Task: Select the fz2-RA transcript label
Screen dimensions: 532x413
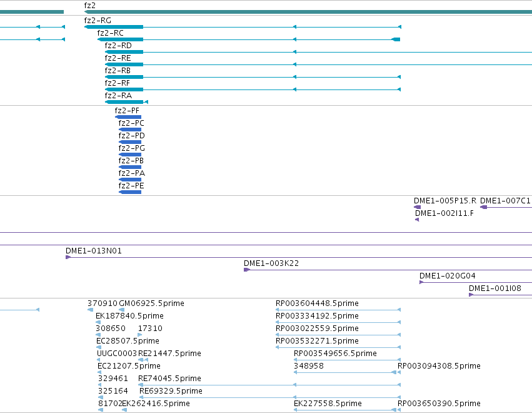Action: [x=118, y=96]
